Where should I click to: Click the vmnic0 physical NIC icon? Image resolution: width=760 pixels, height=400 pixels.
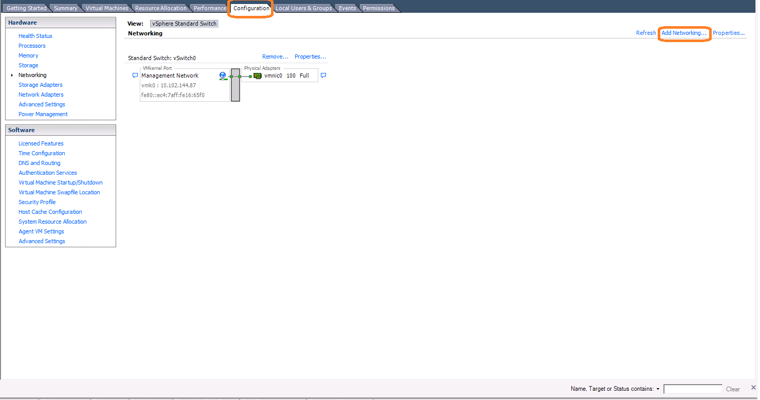click(257, 76)
